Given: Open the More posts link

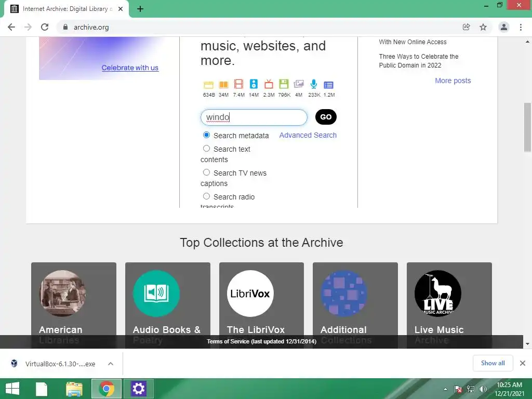Looking at the screenshot, I should click(x=453, y=81).
